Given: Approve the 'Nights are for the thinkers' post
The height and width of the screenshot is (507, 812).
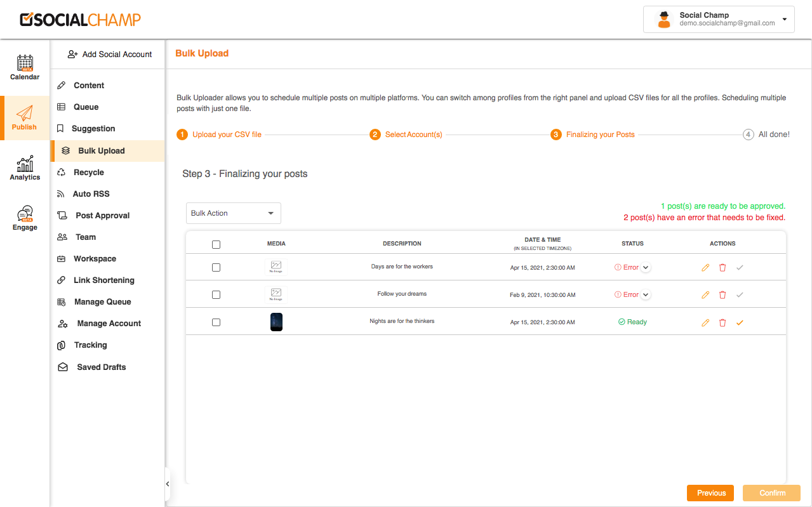Looking at the screenshot, I should tap(740, 322).
